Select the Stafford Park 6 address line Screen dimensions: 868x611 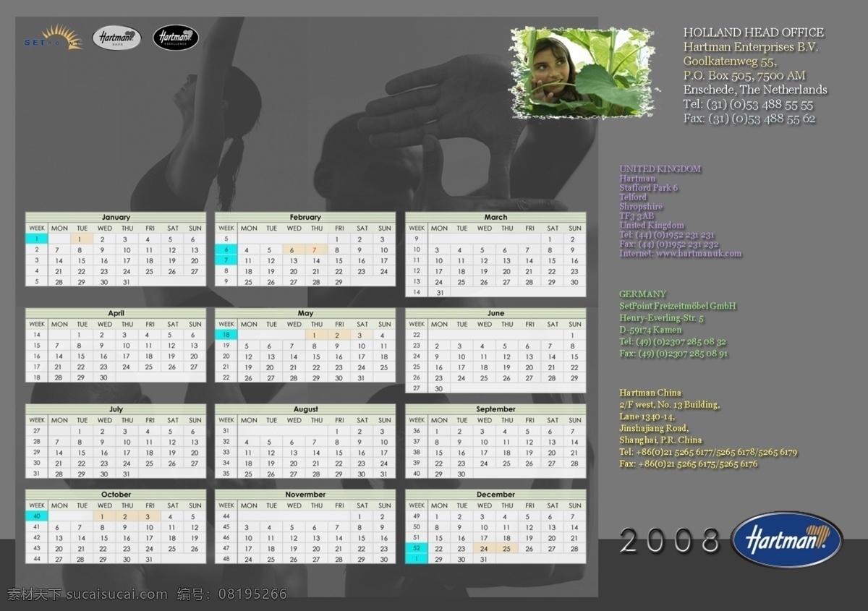(x=649, y=188)
